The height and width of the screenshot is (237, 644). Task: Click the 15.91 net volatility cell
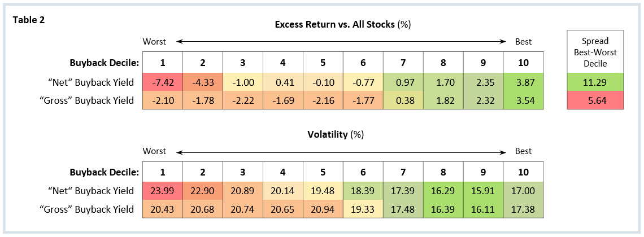pyautogui.click(x=483, y=191)
